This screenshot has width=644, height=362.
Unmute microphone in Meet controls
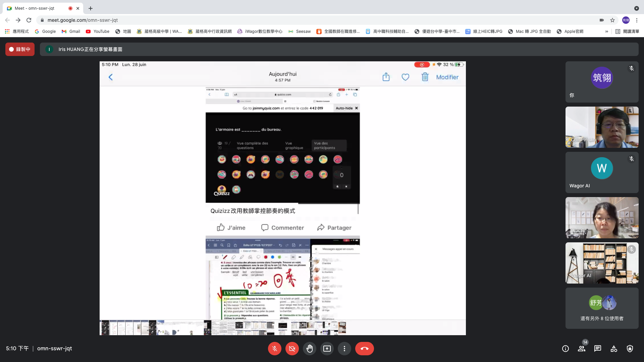point(274,349)
